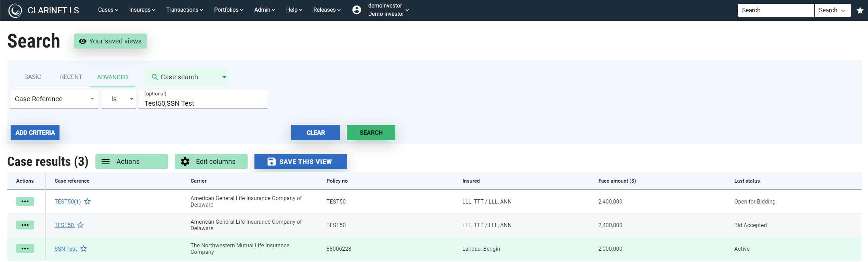Favorite the SSN Test case star
Screen dimensions: 868x262
pos(83,249)
